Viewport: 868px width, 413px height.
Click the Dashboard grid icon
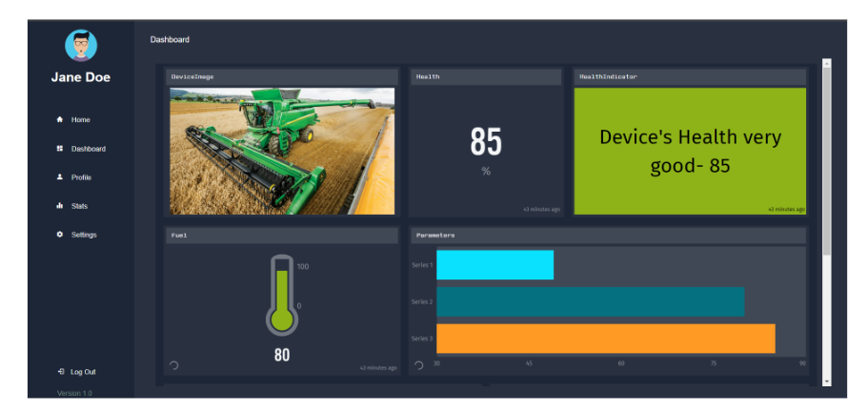[x=59, y=149]
